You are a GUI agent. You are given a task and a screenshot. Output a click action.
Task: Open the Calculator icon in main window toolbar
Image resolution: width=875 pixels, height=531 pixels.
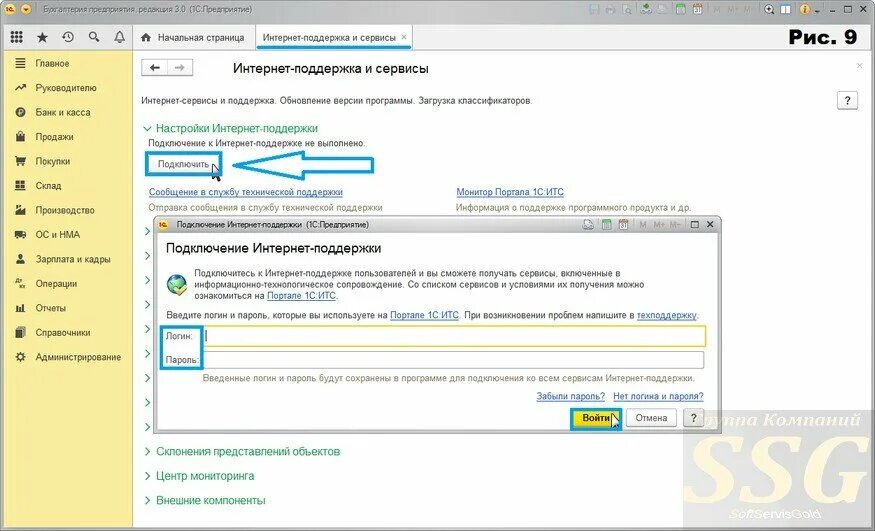click(x=680, y=9)
